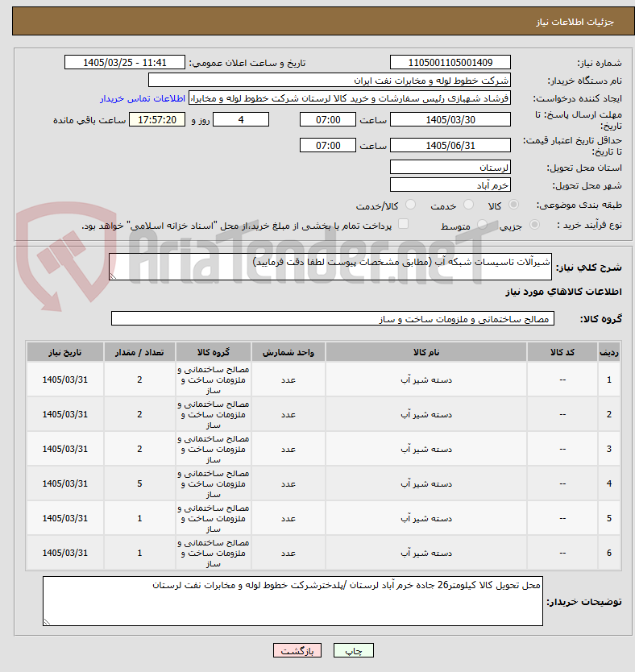
Task: Click the تاریخ نیاز column header
Action: (x=65, y=352)
